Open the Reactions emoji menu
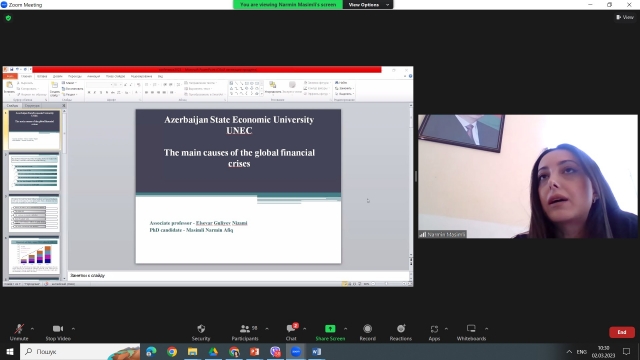Viewport: 640px width, 360px height. [x=400, y=332]
